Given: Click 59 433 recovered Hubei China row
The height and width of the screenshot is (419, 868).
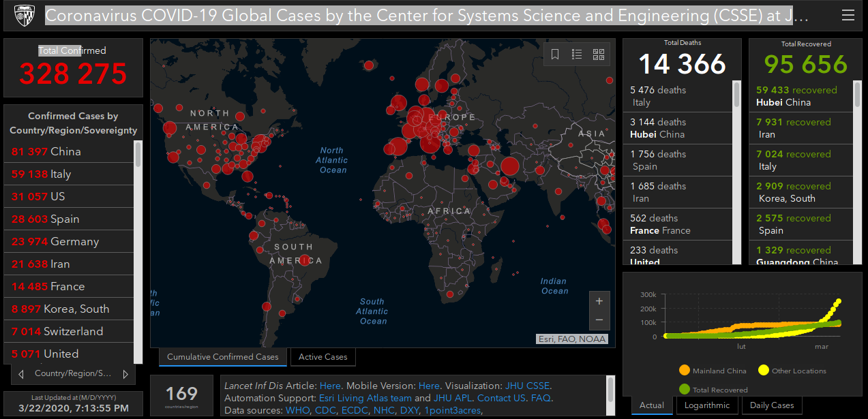Looking at the screenshot, I should [801, 96].
